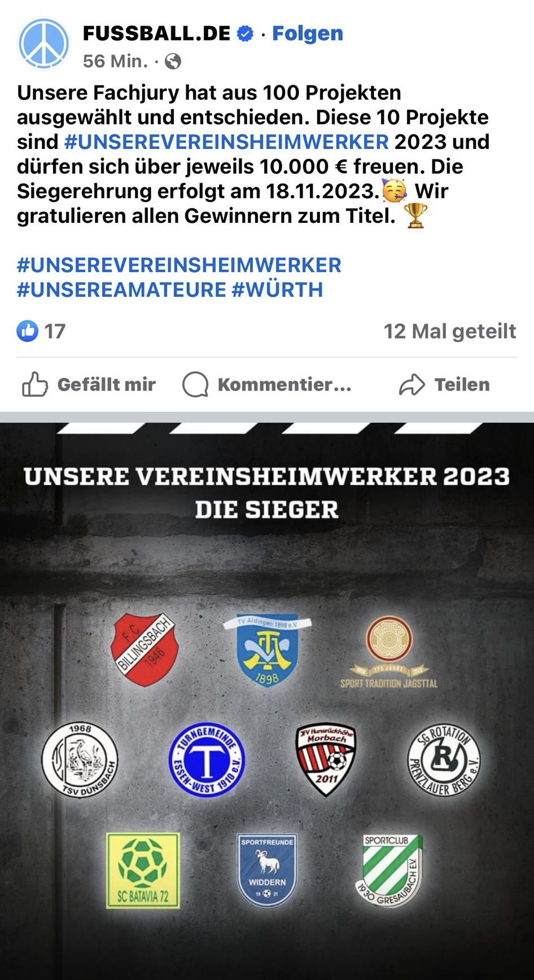Open the FUSSBALL.DE profile picture
Image resolution: width=534 pixels, height=980 pixels.
tap(43, 45)
